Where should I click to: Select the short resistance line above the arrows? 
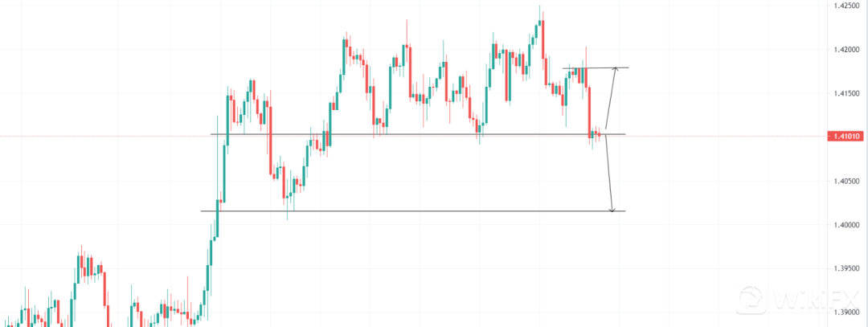[x=595, y=67]
